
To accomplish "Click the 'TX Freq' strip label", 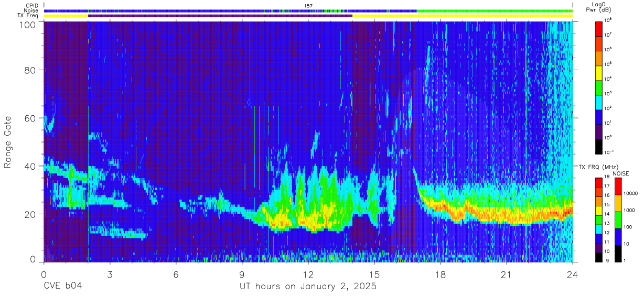I will tap(28, 16).
